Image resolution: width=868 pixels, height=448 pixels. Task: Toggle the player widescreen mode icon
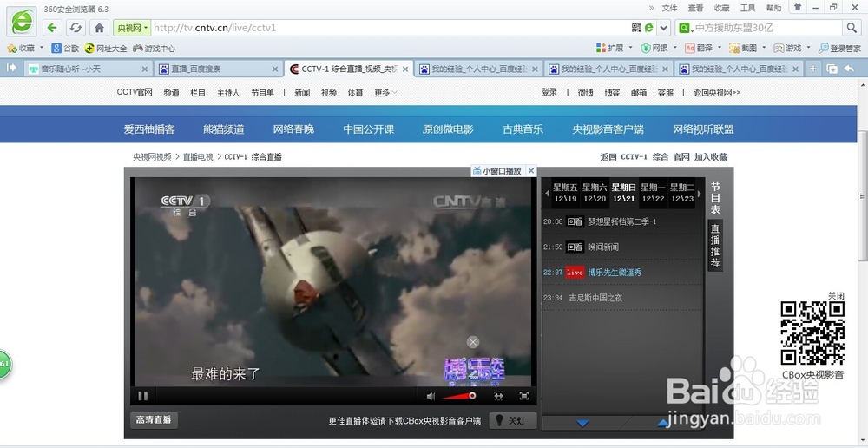click(x=499, y=396)
